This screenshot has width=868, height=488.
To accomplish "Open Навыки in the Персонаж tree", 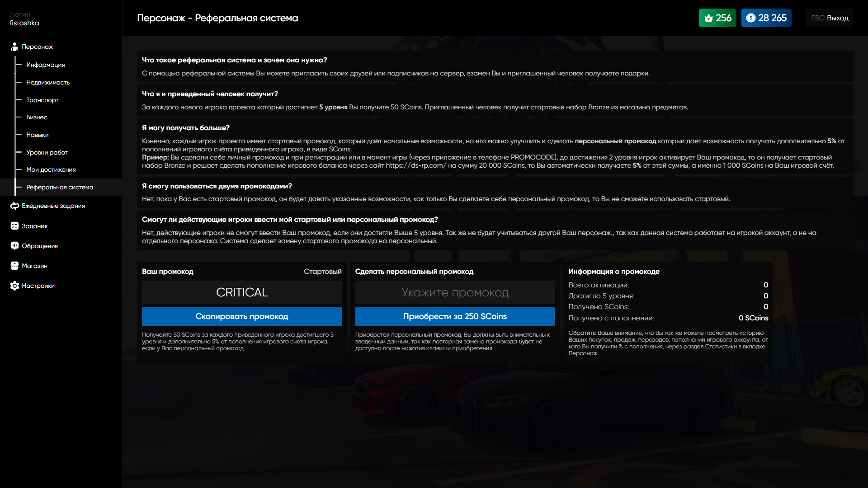I will 37,135.
